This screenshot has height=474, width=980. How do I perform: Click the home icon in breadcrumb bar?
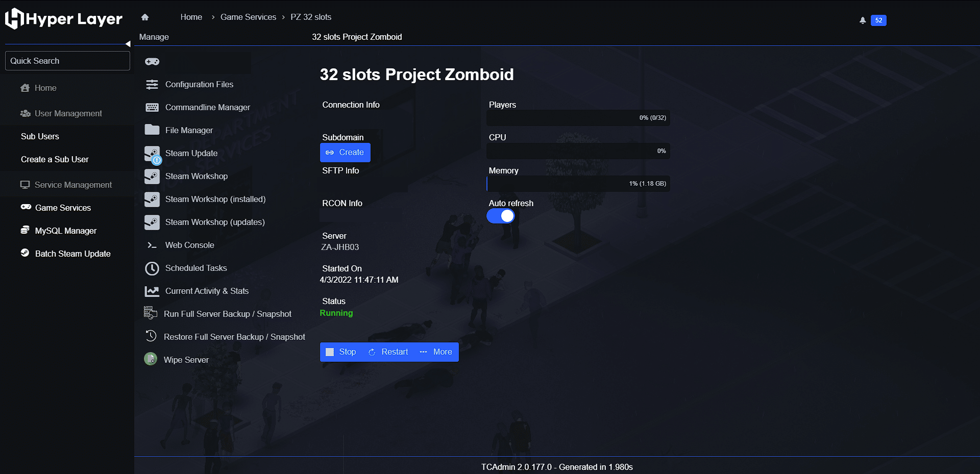145,17
